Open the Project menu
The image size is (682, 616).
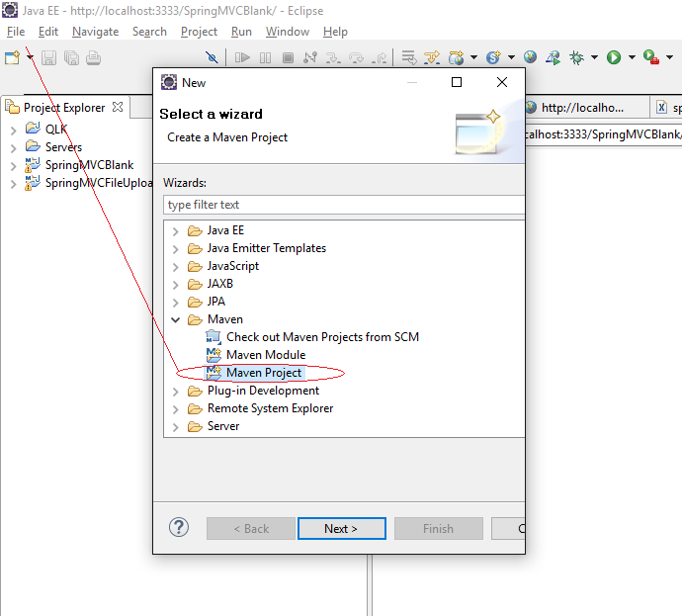tap(199, 32)
